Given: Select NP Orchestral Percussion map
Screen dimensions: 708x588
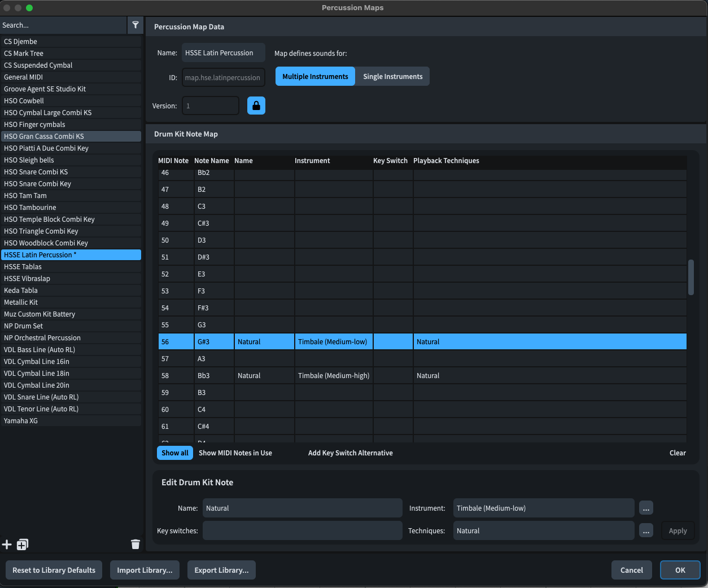Looking at the screenshot, I should tap(71, 337).
